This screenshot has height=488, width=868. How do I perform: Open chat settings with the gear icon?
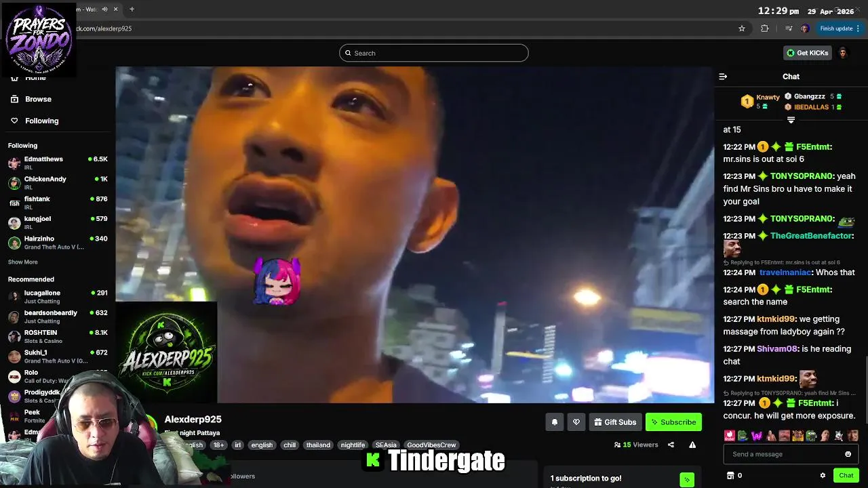[823, 476]
